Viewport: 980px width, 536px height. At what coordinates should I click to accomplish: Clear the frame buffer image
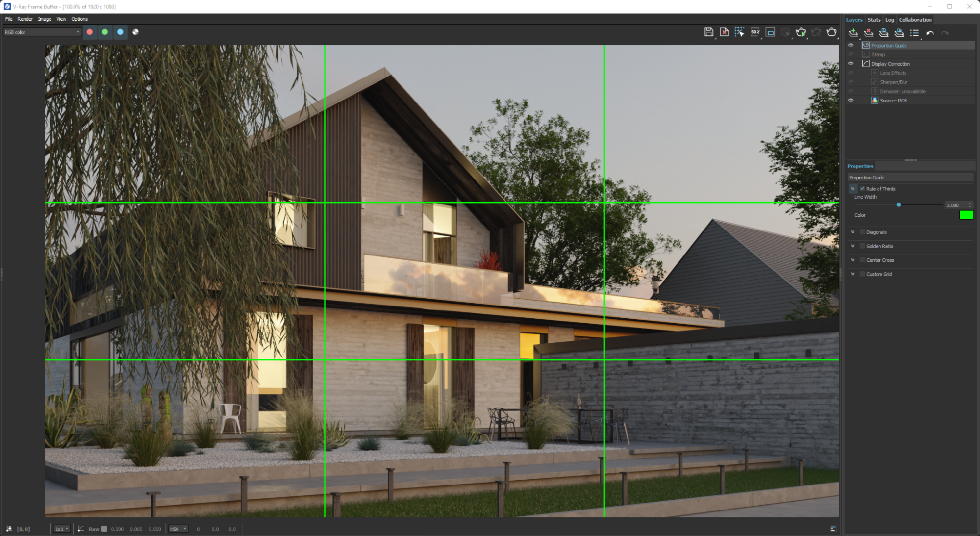coord(725,32)
